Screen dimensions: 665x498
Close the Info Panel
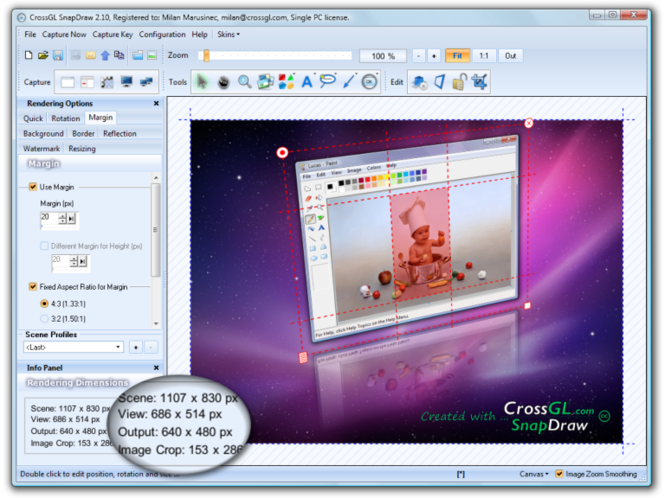click(156, 368)
